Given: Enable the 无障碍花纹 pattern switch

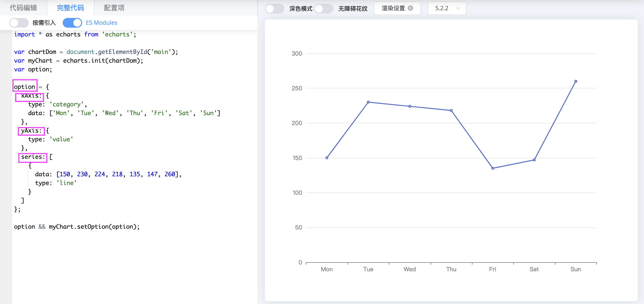Looking at the screenshot, I should tap(323, 9).
